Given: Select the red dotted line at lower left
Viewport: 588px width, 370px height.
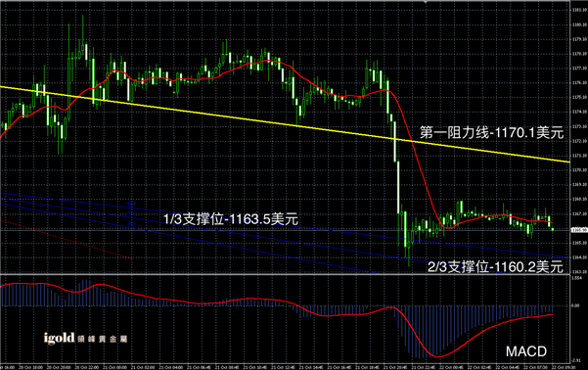Looking at the screenshot, I should click(x=66, y=239).
